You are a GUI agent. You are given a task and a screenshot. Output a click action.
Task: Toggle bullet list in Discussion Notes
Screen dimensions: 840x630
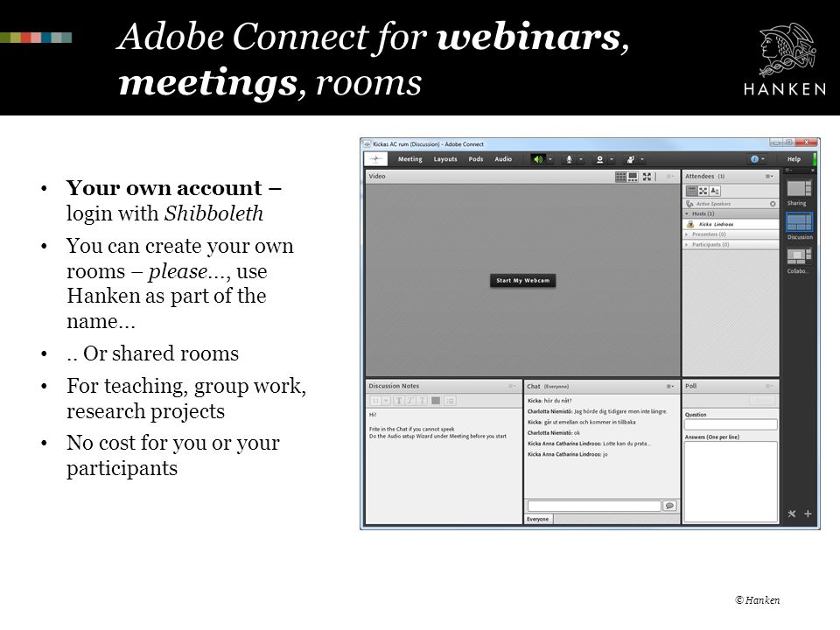point(450,401)
